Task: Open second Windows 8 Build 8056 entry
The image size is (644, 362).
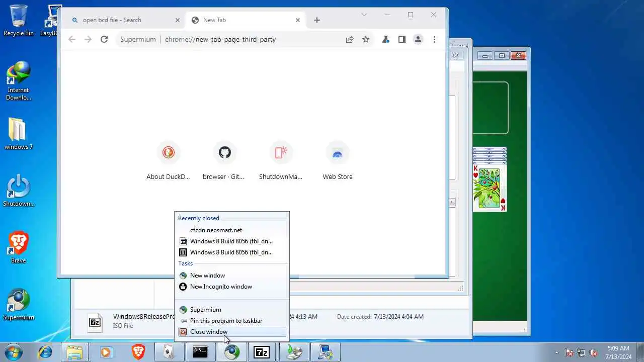Action: [x=232, y=252]
